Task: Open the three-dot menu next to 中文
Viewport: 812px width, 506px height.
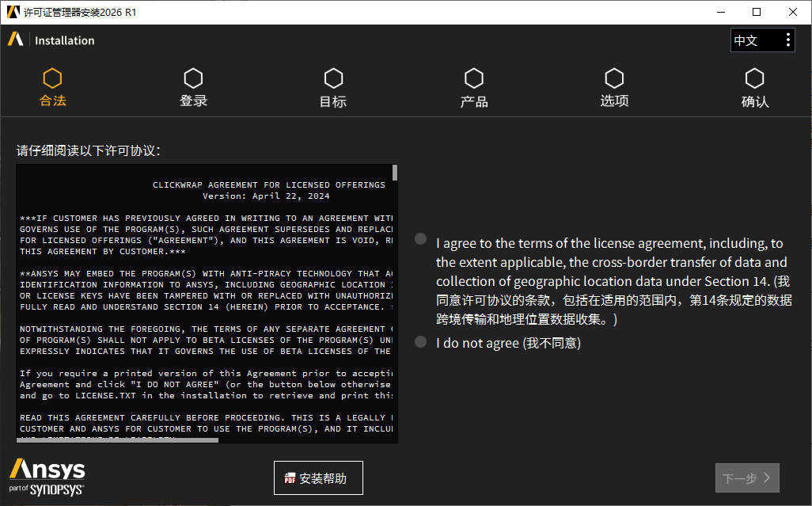Action: click(787, 40)
